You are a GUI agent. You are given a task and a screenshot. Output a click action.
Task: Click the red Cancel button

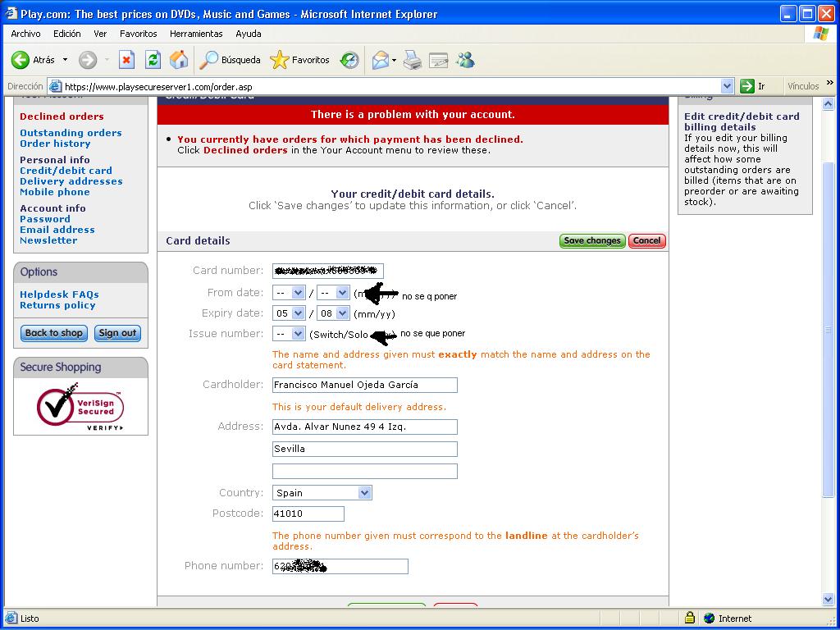646,241
